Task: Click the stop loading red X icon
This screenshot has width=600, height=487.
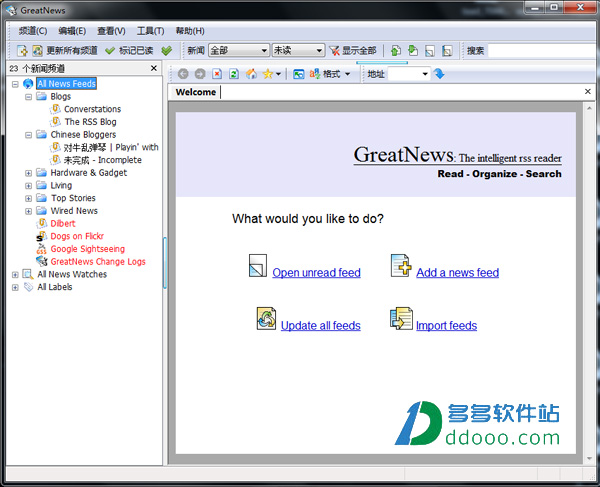Action: (217, 73)
